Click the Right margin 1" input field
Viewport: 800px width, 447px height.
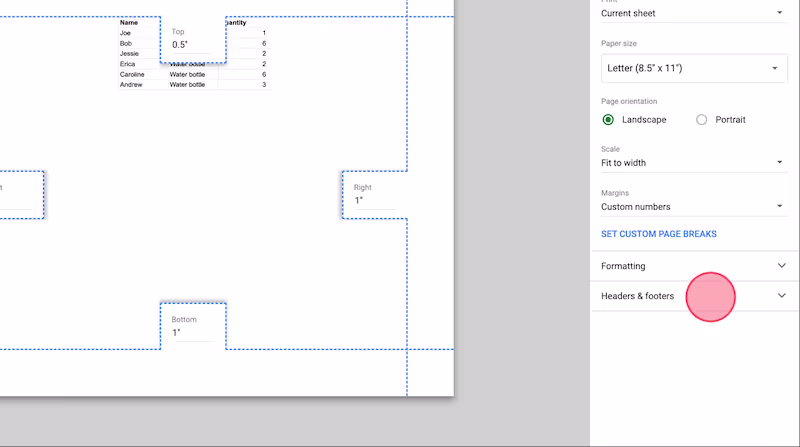coord(375,201)
